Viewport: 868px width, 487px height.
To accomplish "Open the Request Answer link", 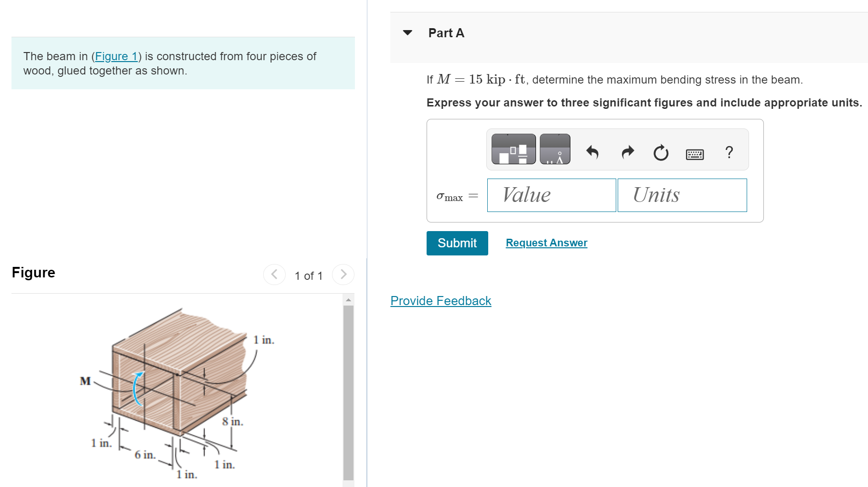I will 546,243.
